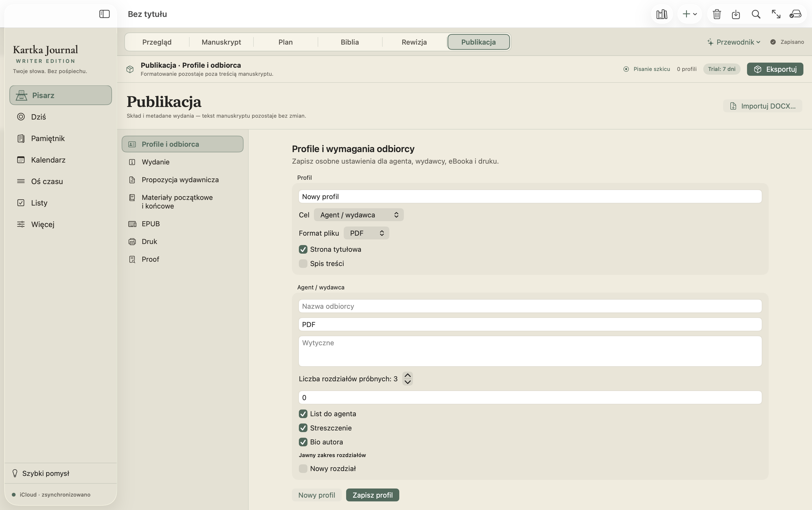812x510 pixels.
Task: Open the Cel dropdown Agent / wydawca
Action: coord(359,215)
